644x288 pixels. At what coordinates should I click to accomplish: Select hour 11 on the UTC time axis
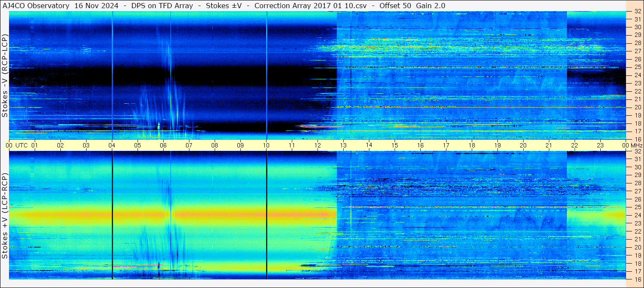pos(292,145)
